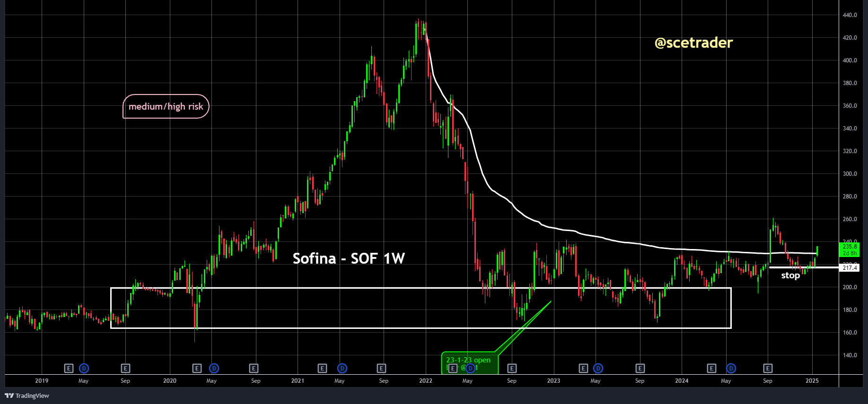Click the dividend marker at May 2021
Screen dimensions: 868x404
point(342,368)
